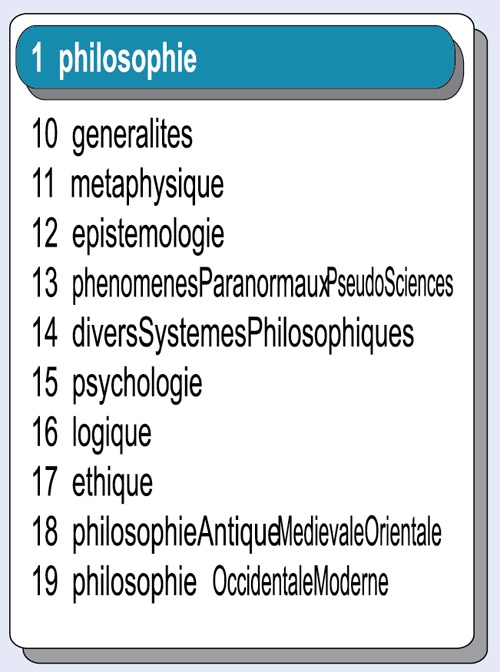
Task: Open the 'metaphysique' category
Action: point(147,186)
